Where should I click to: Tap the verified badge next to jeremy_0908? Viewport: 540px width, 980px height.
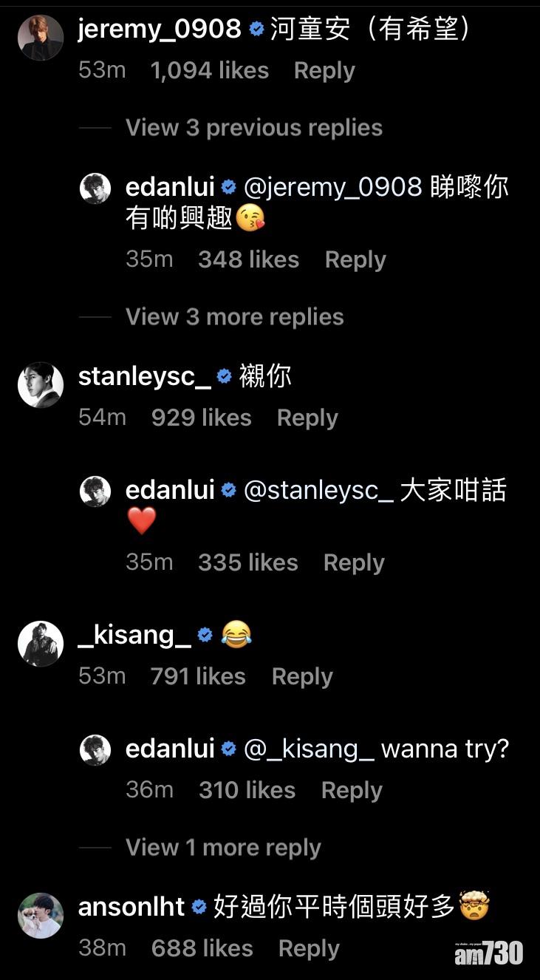point(256,29)
